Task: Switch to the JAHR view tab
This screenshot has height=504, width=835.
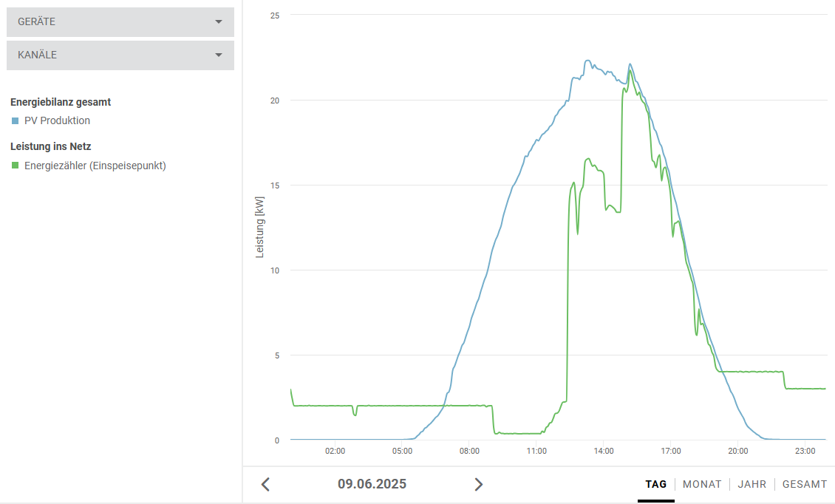Action: click(x=751, y=485)
